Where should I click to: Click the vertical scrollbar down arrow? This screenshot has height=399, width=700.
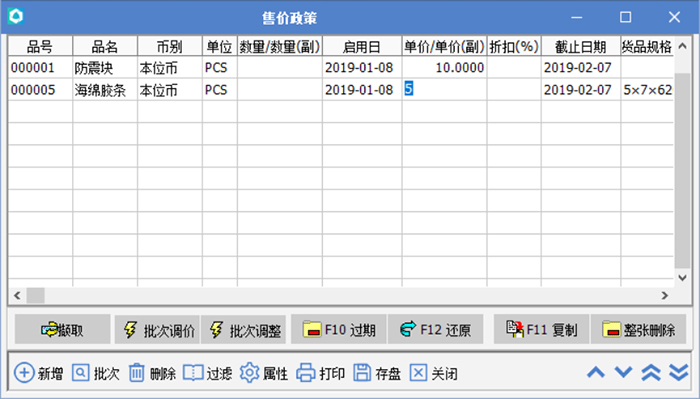pyautogui.click(x=682, y=278)
